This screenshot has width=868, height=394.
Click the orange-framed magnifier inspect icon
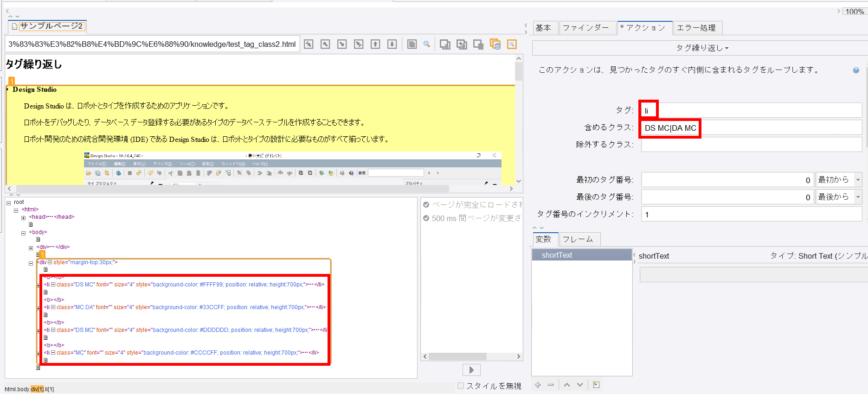pyautogui.click(x=512, y=44)
